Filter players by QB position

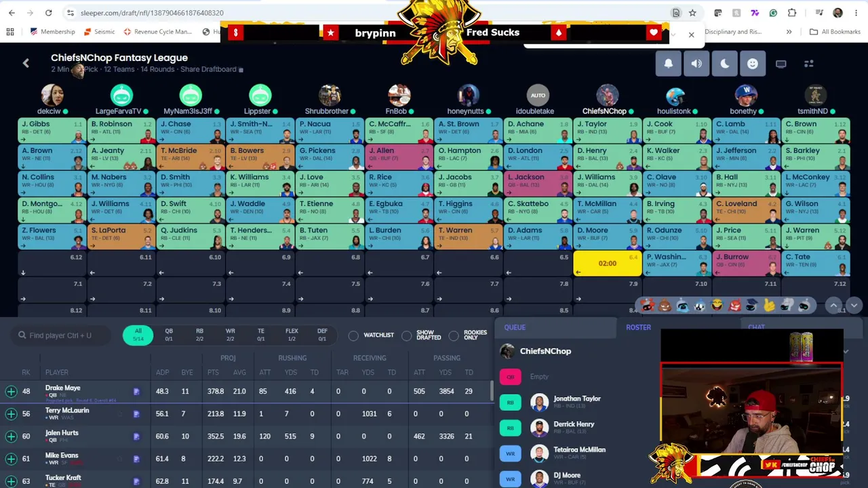coord(169,335)
